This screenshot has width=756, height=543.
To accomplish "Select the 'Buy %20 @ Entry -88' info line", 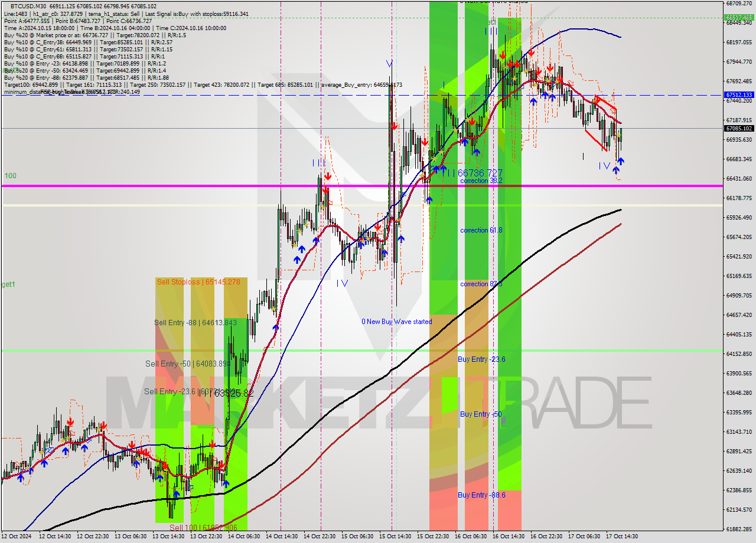I will pyautogui.click(x=86, y=77).
